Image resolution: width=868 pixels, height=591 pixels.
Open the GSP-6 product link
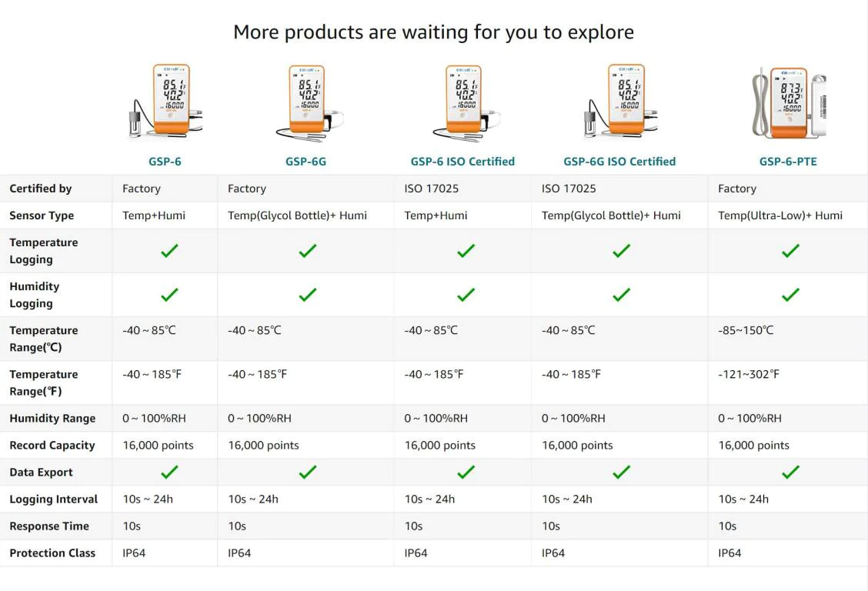click(x=165, y=162)
